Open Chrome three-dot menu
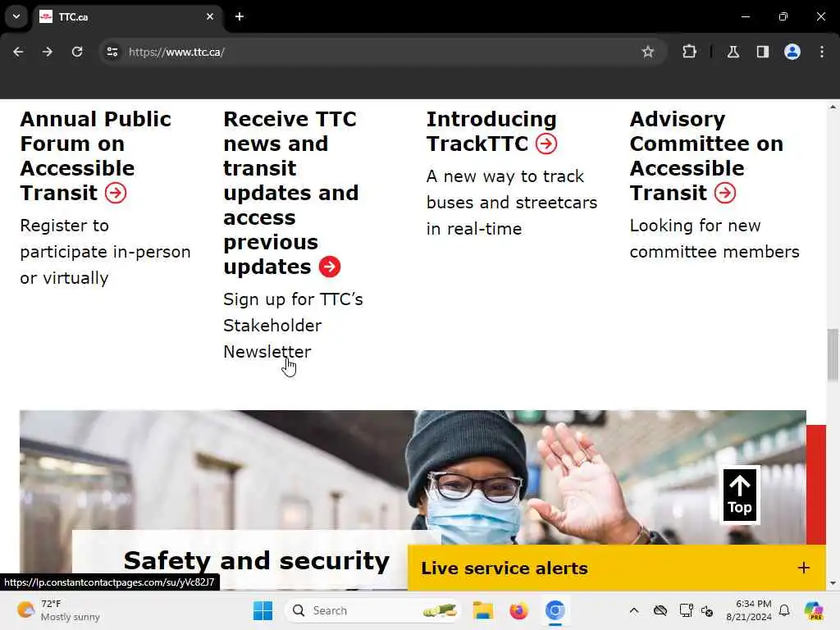 (822, 52)
